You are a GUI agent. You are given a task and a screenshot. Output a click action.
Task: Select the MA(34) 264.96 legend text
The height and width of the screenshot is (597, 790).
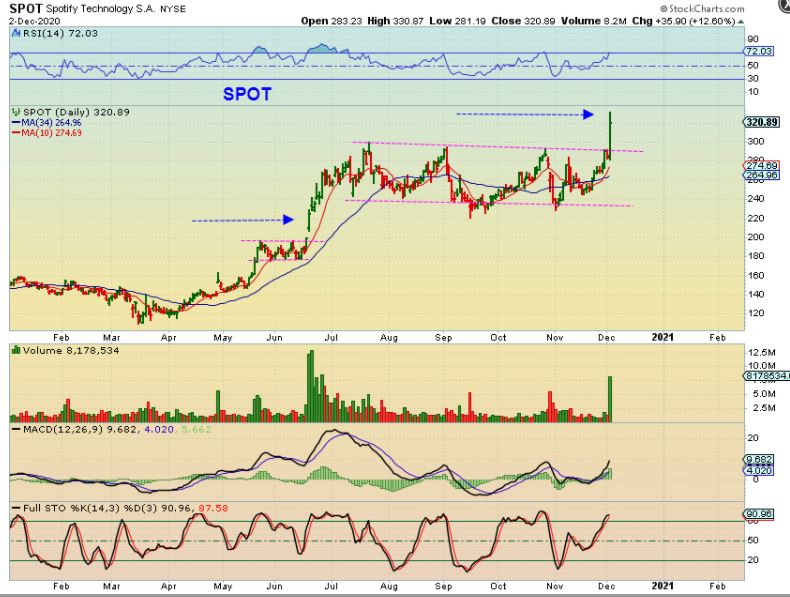tap(51, 123)
